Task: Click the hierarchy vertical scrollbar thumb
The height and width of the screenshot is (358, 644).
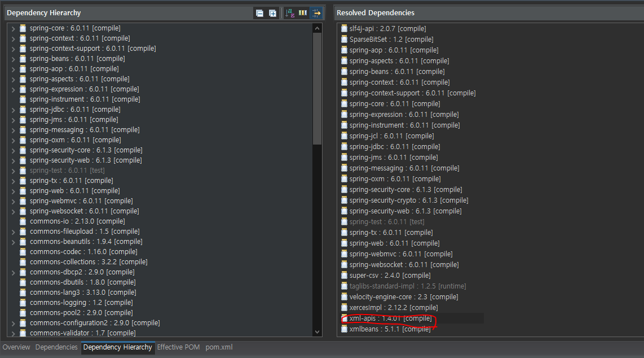Action: [x=317, y=88]
